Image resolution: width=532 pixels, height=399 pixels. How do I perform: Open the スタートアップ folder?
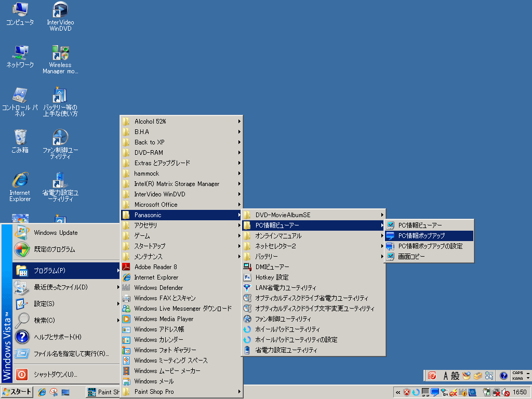coord(181,246)
